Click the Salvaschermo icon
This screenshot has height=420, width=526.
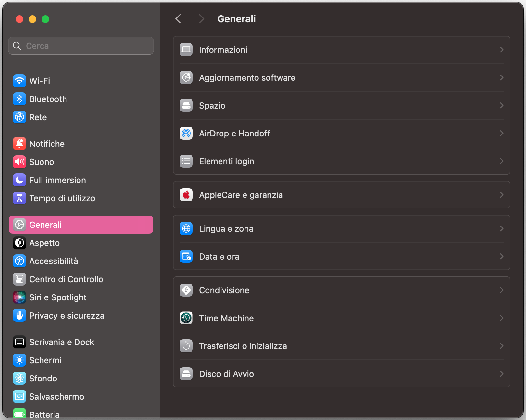(x=19, y=396)
